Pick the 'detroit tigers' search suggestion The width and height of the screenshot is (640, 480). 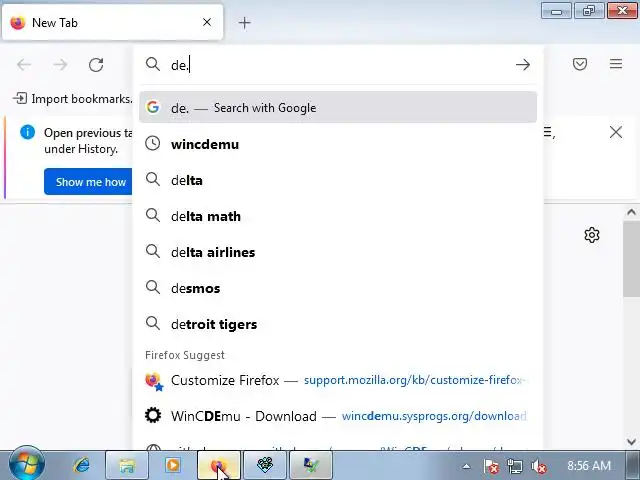[338, 324]
